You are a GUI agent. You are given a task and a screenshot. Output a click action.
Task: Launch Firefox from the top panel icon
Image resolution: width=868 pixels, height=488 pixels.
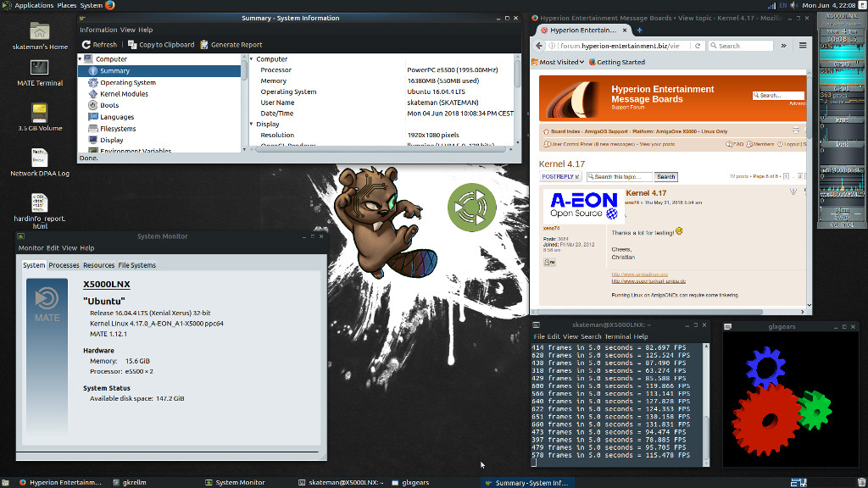(x=109, y=5)
